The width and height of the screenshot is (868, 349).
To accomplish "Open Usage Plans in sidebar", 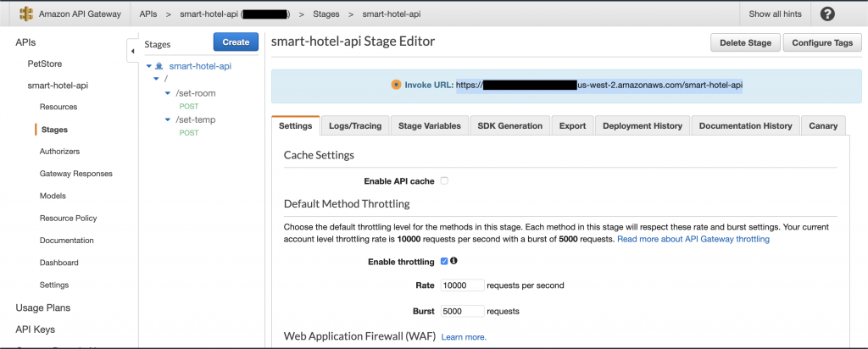I will pyautogui.click(x=42, y=307).
